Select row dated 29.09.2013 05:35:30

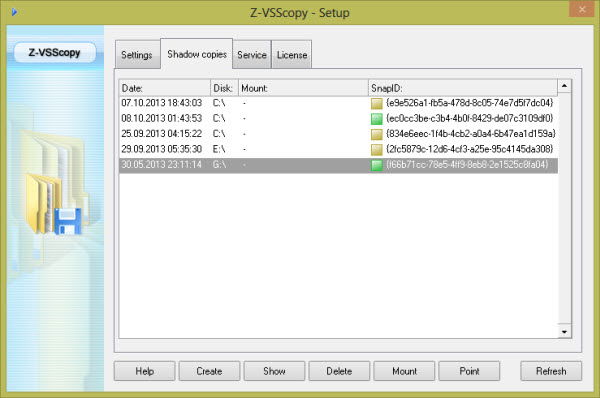(338, 149)
